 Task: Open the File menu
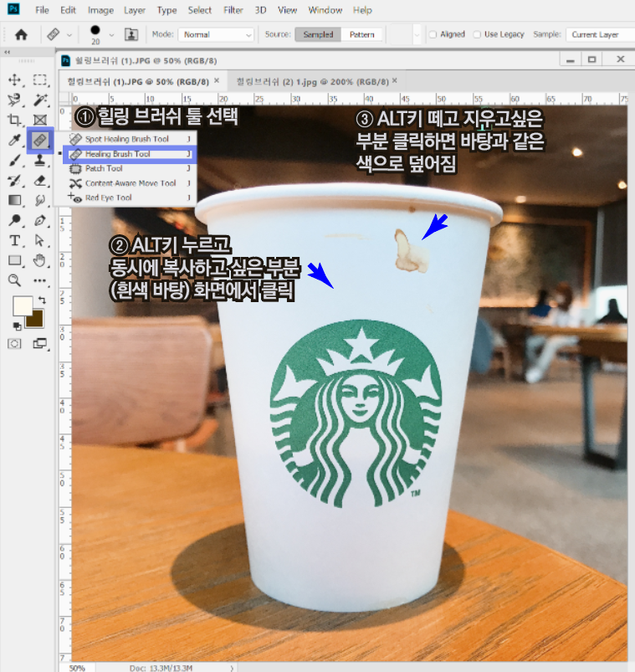tap(42, 10)
